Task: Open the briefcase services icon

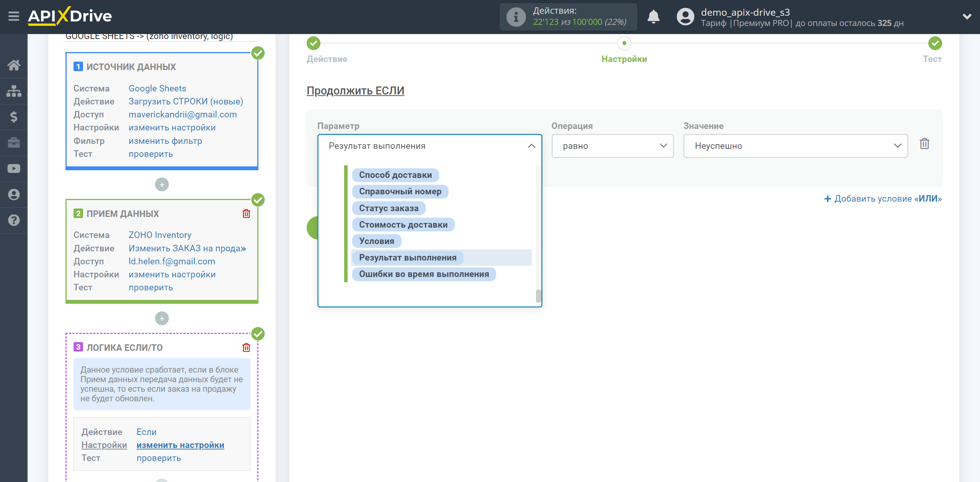Action: (14, 143)
